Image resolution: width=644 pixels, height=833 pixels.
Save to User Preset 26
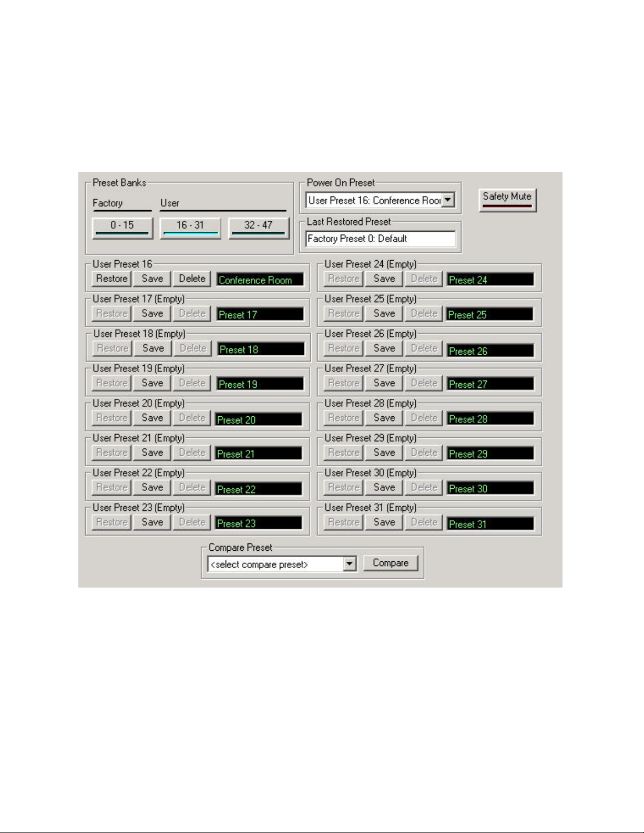tap(384, 348)
